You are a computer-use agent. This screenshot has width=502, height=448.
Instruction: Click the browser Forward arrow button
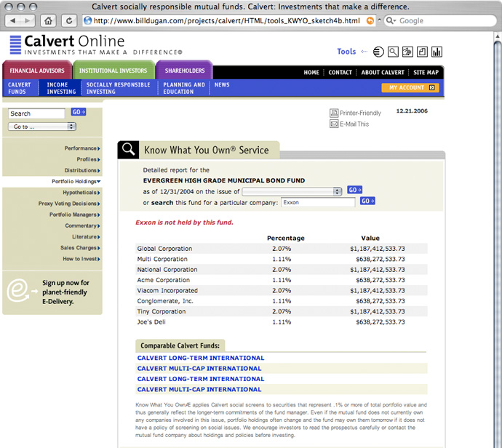(x=28, y=21)
